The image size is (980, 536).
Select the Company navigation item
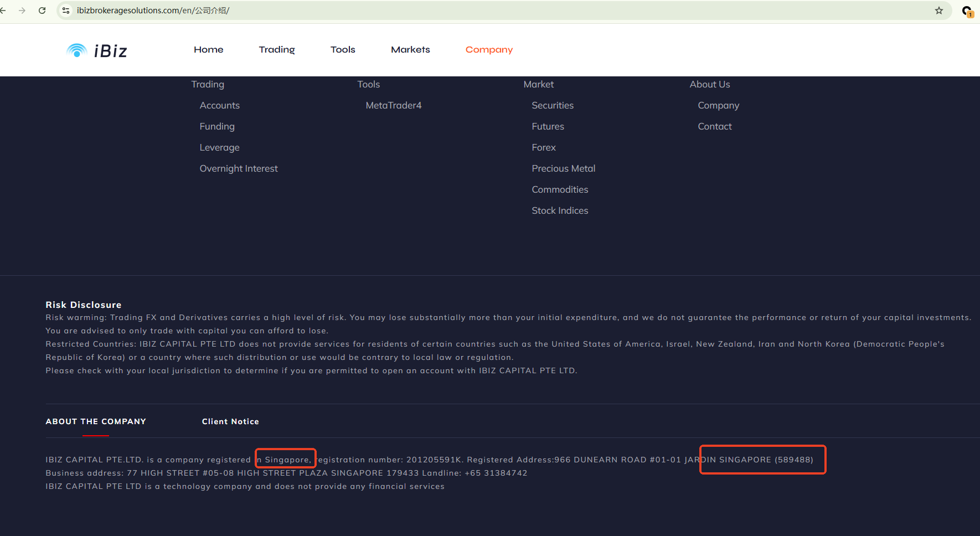click(489, 50)
